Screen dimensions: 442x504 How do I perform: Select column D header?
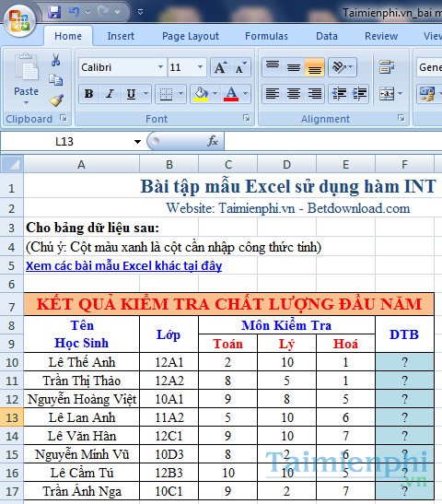286,164
